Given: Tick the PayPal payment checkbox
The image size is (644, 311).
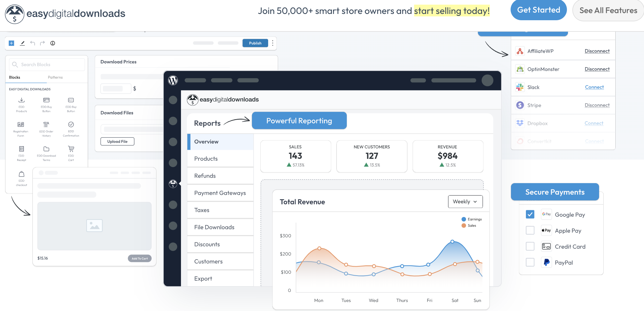Looking at the screenshot, I should [x=530, y=262].
